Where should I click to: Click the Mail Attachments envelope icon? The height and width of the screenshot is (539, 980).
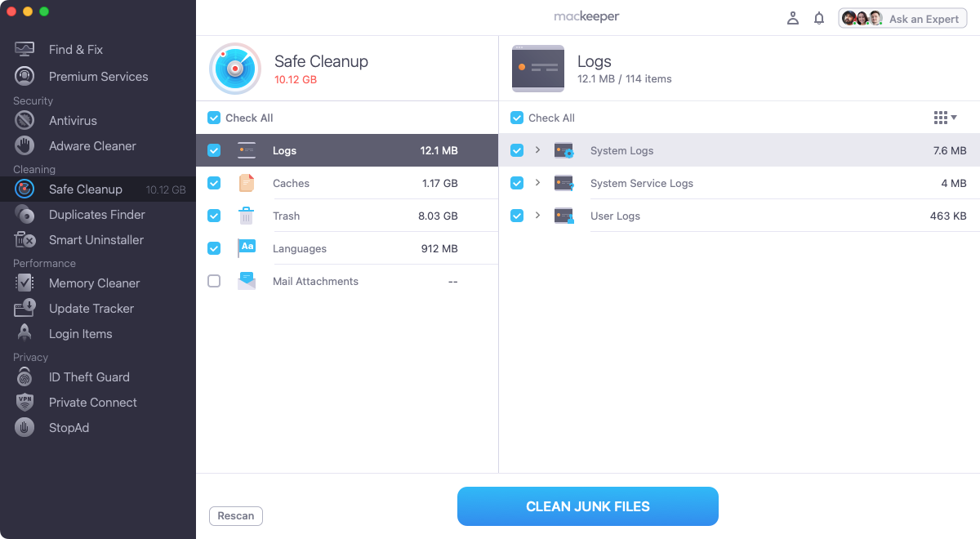tap(247, 281)
